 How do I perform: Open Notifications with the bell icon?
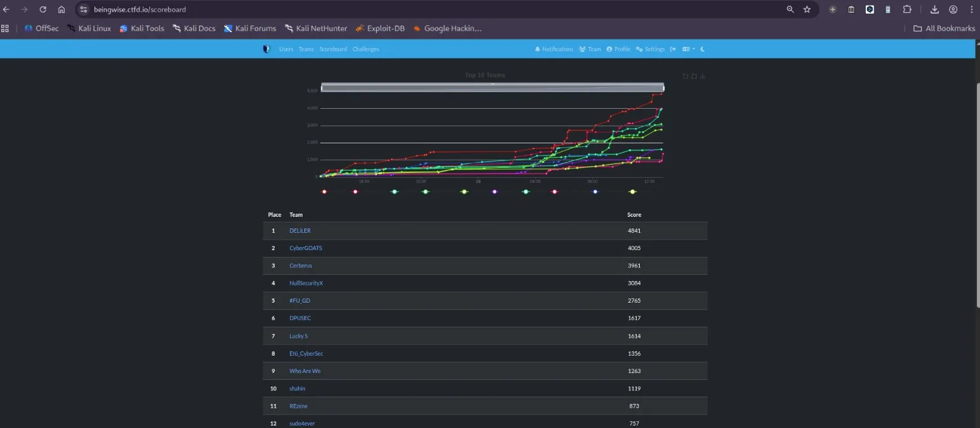554,49
